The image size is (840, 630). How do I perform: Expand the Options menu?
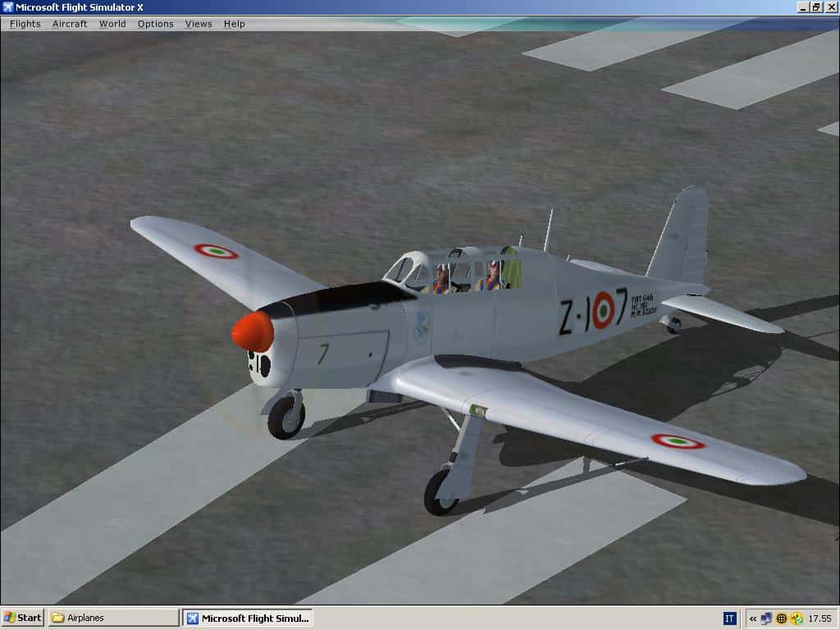pyautogui.click(x=155, y=24)
